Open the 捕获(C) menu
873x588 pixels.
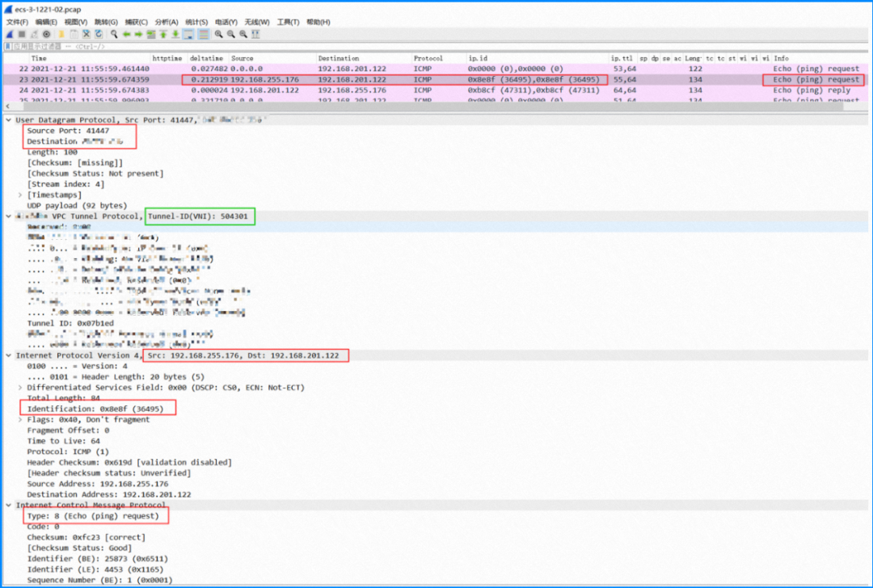coord(136,23)
